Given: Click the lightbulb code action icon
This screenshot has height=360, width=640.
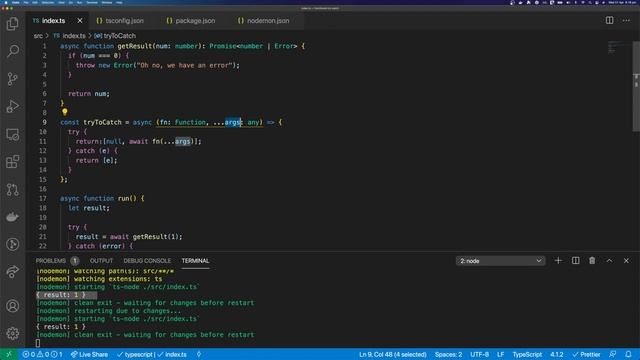Looking at the screenshot, I should point(64,111).
